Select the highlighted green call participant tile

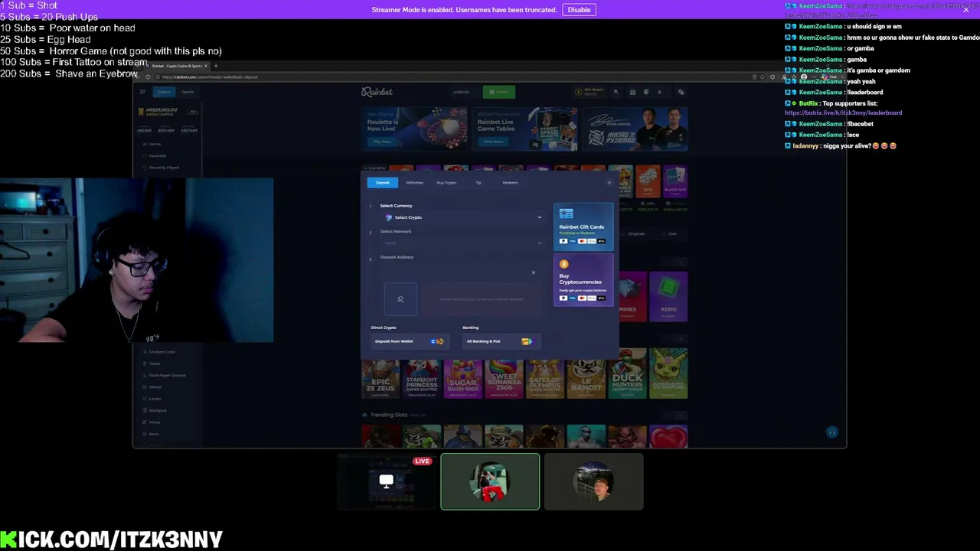(x=490, y=481)
